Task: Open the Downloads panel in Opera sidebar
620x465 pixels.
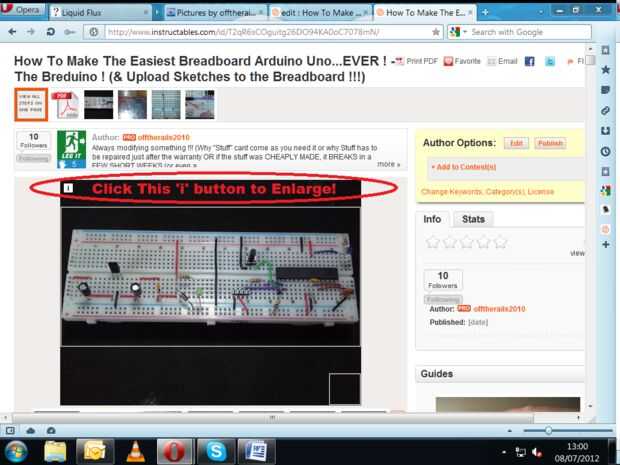Action: 605,130
